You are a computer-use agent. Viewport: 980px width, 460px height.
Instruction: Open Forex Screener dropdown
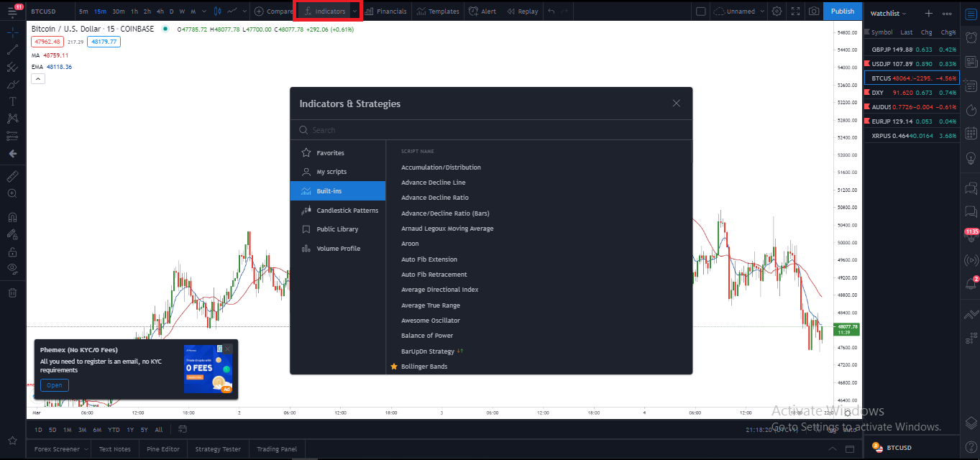point(61,449)
